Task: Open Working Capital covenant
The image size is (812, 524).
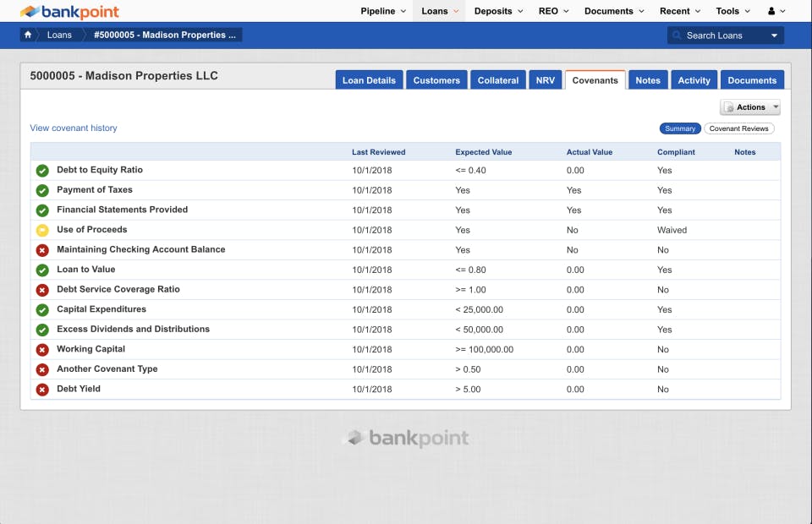Action: tap(91, 349)
